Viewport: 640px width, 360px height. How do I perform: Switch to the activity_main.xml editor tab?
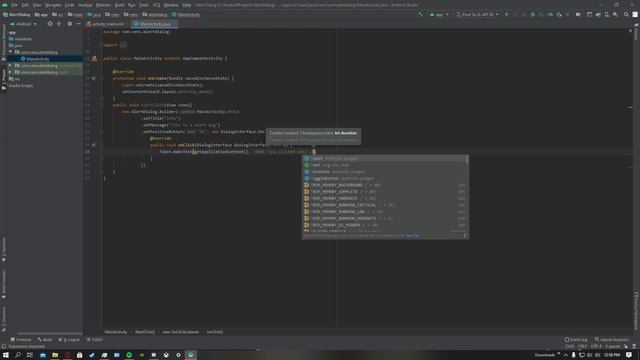[107, 24]
